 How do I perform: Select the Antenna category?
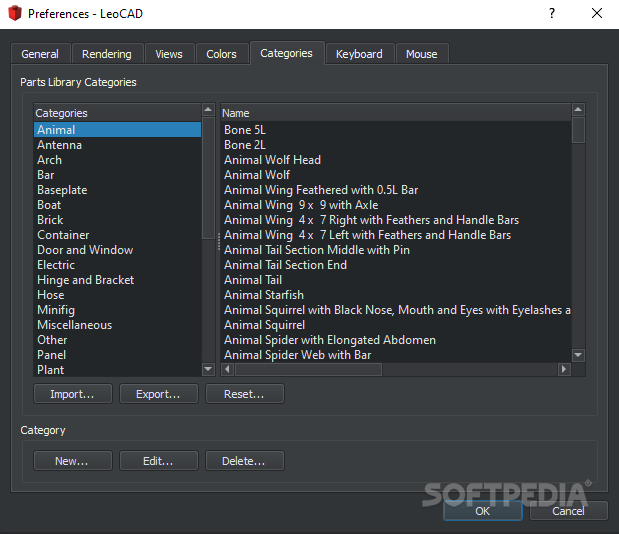[x=118, y=145]
